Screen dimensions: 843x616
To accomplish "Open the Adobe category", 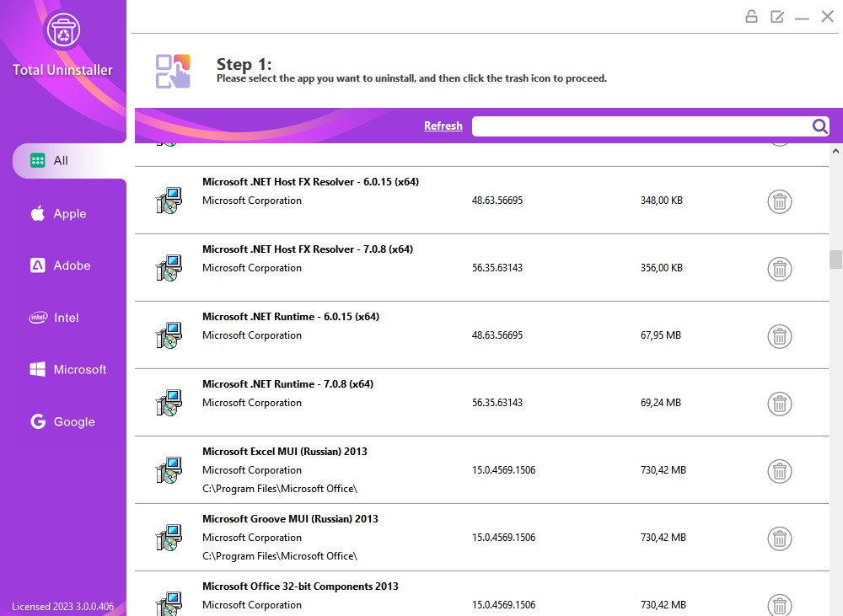I will (x=60, y=265).
